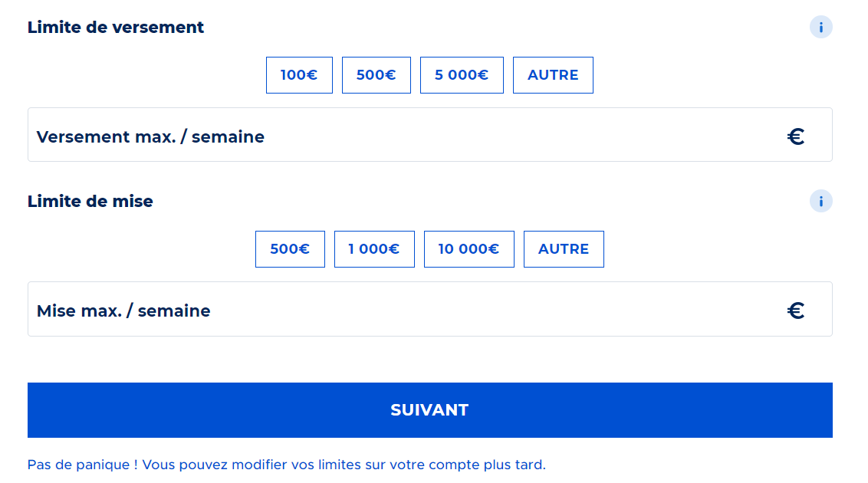Pick the 10 000€ stake limit option
868x483 pixels.
[x=469, y=249]
